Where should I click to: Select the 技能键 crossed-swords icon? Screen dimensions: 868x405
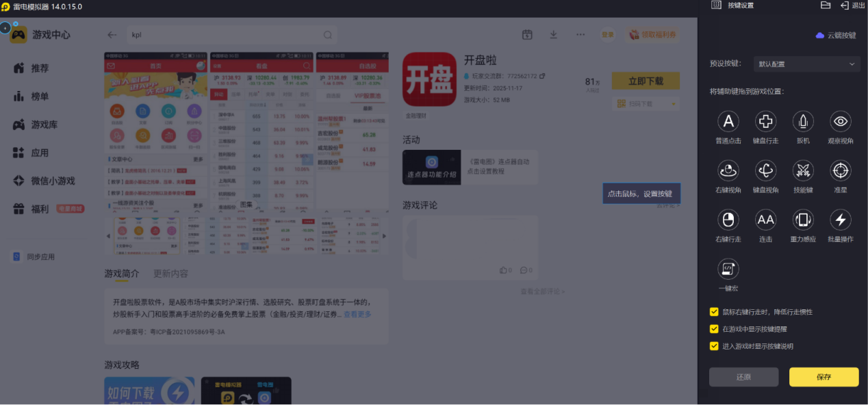point(803,170)
